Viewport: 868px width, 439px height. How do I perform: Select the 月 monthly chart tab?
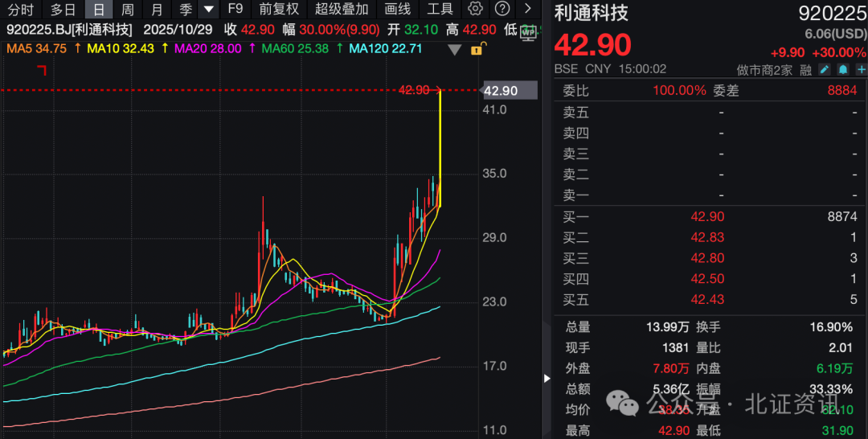click(157, 9)
